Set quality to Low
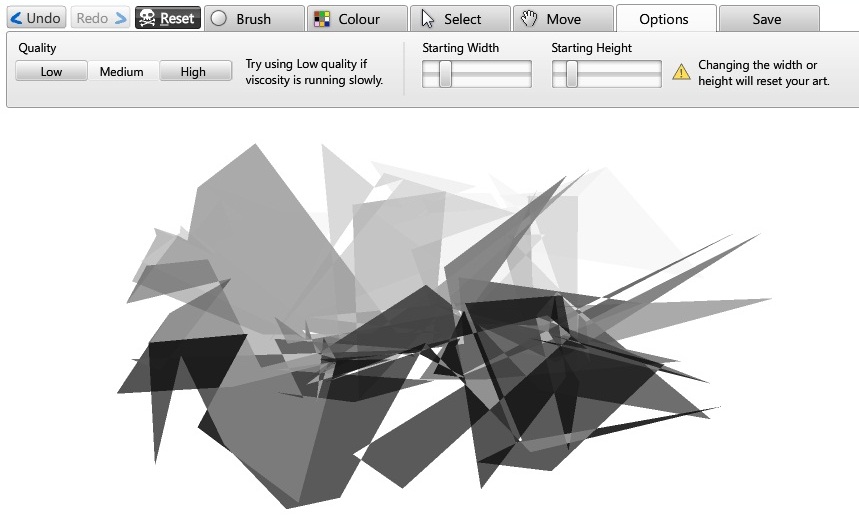The image size is (859, 518). coord(51,72)
